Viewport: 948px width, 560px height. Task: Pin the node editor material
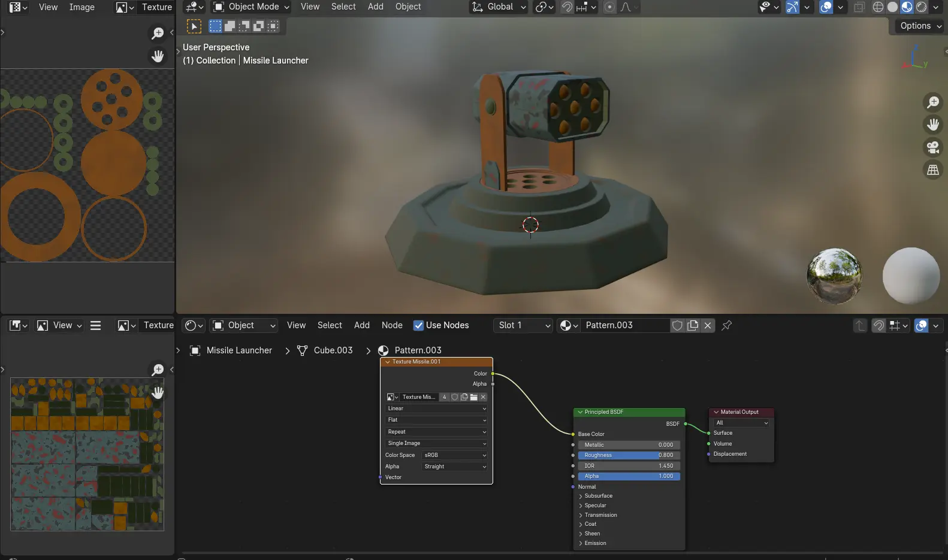coord(727,325)
